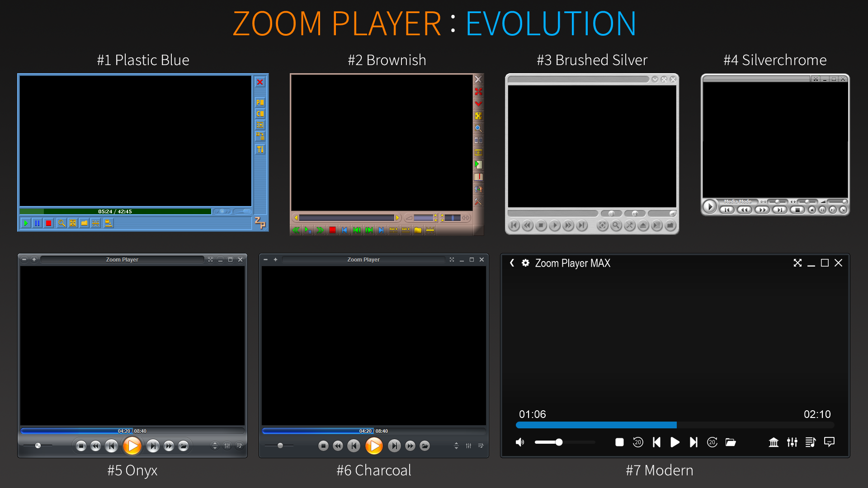Click previous track button in the Charcoal skin
The image size is (868, 488).
tap(354, 446)
